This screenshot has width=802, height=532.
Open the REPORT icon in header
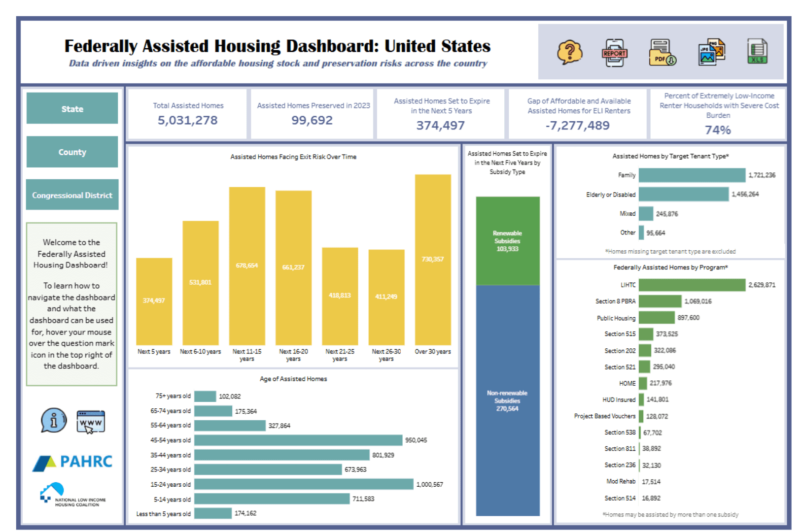[x=614, y=52]
